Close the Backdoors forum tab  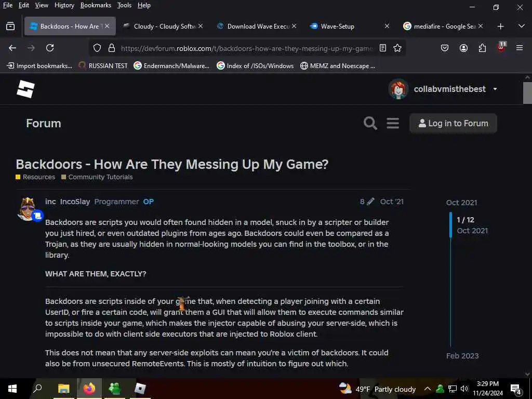(107, 26)
